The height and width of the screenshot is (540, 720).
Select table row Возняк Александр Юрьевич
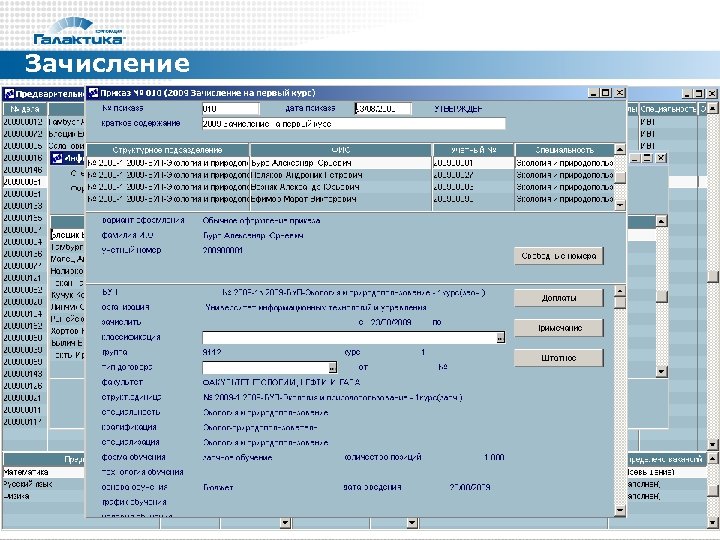pos(350,187)
